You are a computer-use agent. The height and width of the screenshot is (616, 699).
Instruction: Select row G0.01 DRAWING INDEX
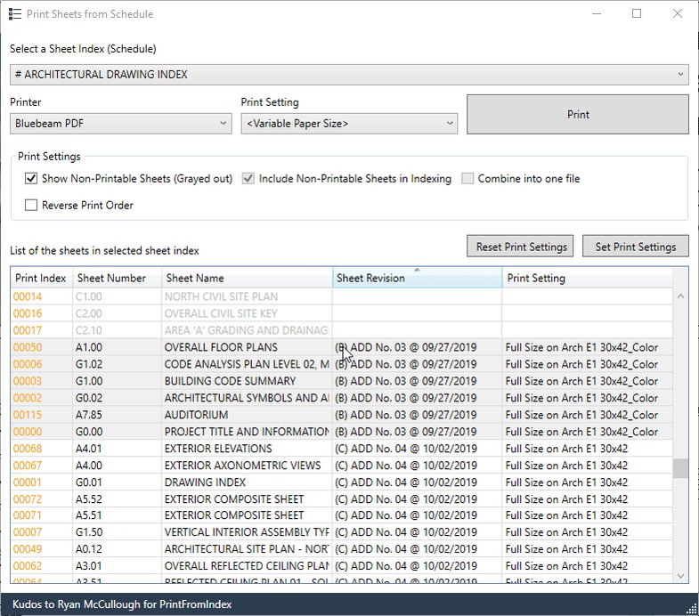(341, 482)
